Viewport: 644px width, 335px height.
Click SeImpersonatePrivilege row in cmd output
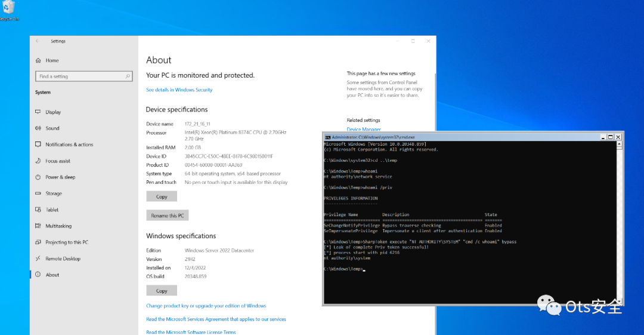[x=413, y=231]
